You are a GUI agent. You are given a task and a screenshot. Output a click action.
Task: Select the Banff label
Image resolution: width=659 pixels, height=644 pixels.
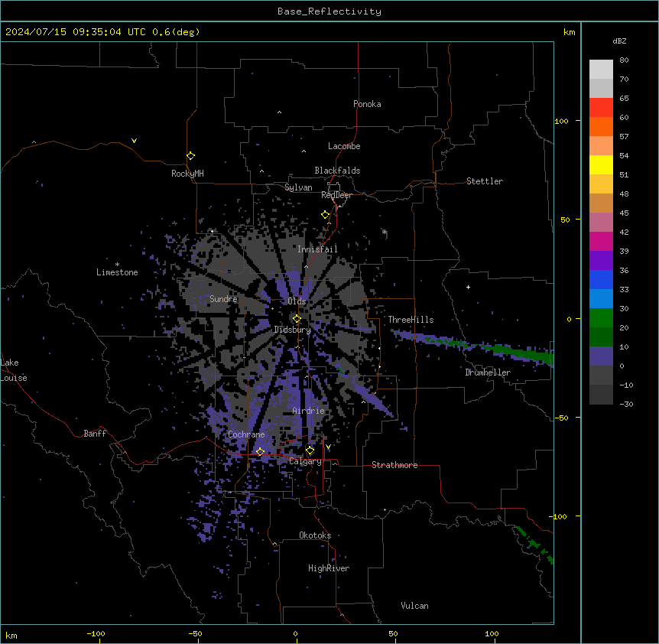pos(95,434)
